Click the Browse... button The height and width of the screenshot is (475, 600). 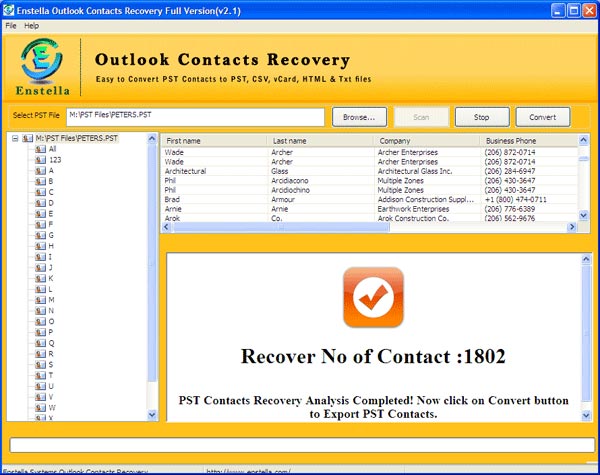358,117
